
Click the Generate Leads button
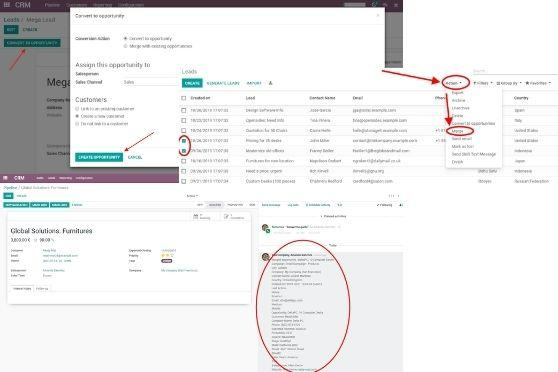[x=223, y=83]
